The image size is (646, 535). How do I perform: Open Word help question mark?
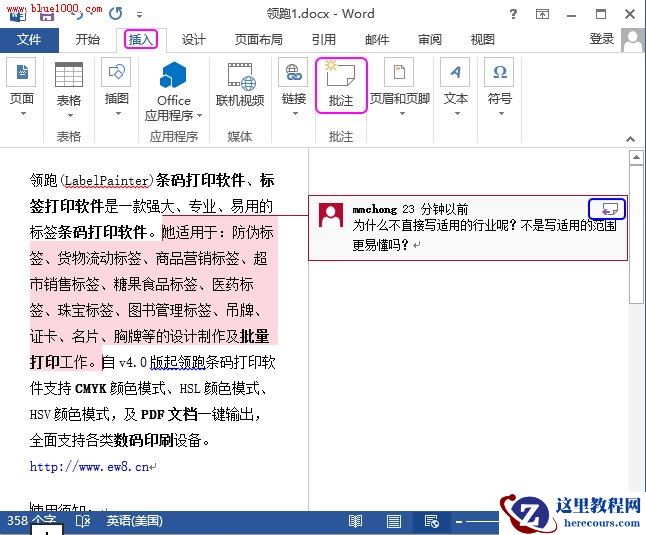pyautogui.click(x=513, y=14)
